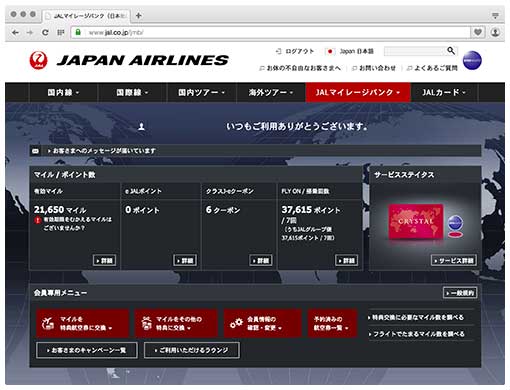The image size is (510, 390).
Task: Open the speed dial grid icon
Action: point(61,32)
